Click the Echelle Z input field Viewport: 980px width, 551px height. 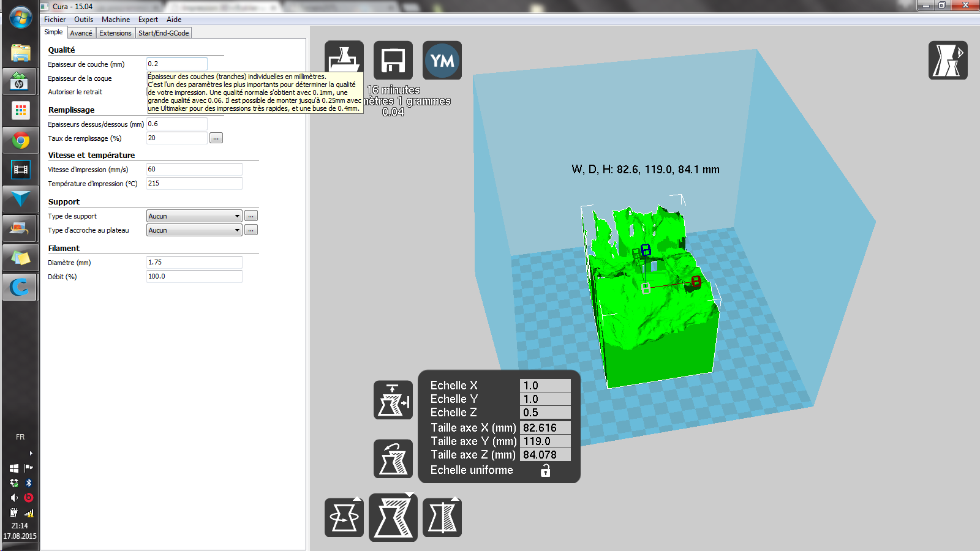click(545, 413)
